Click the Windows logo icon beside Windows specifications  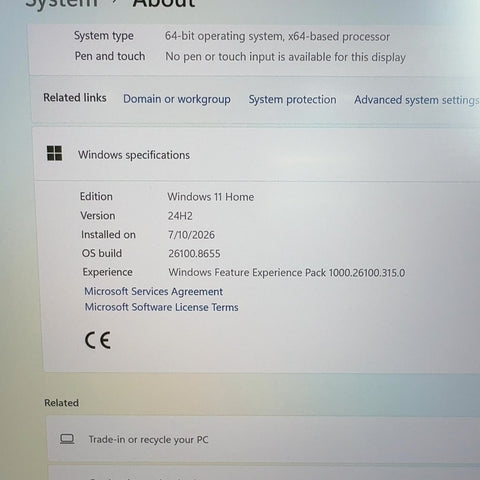[54, 153]
